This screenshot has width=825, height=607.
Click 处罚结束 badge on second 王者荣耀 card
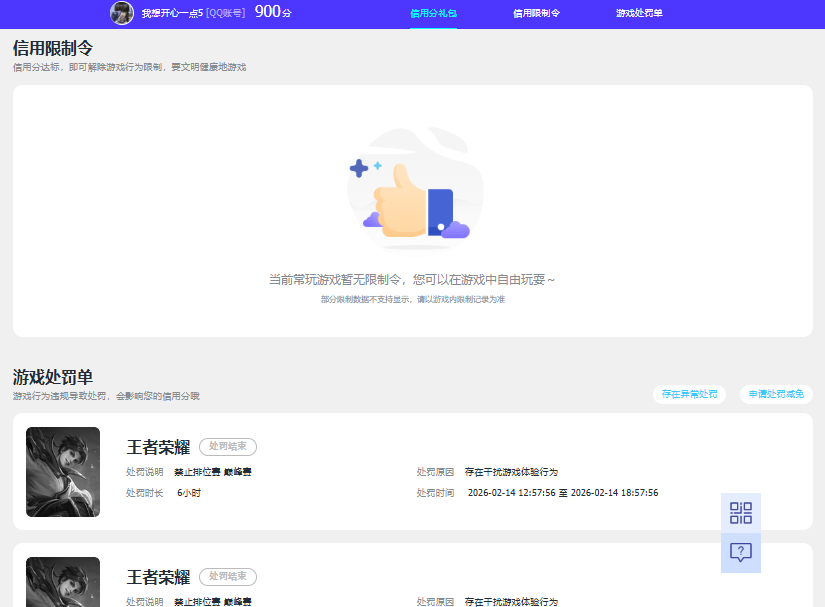(x=228, y=576)
